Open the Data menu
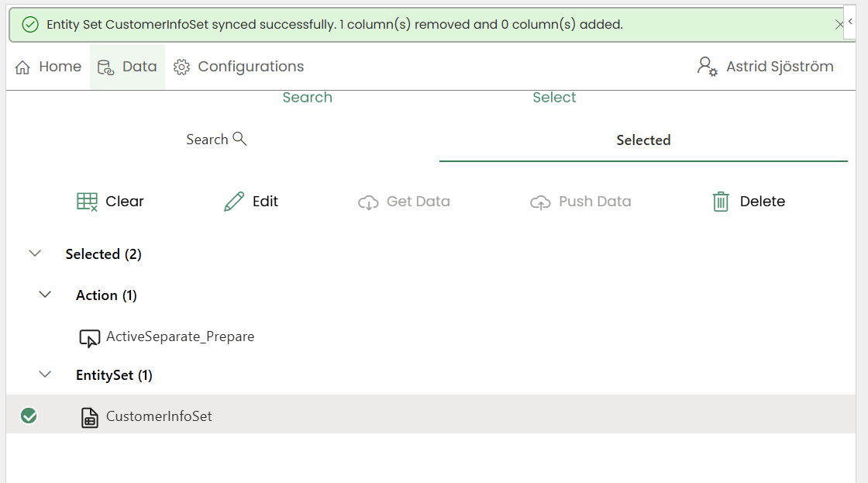Image resolution: width=868 pixels, height=483 pixels. (x=128, y=67)
